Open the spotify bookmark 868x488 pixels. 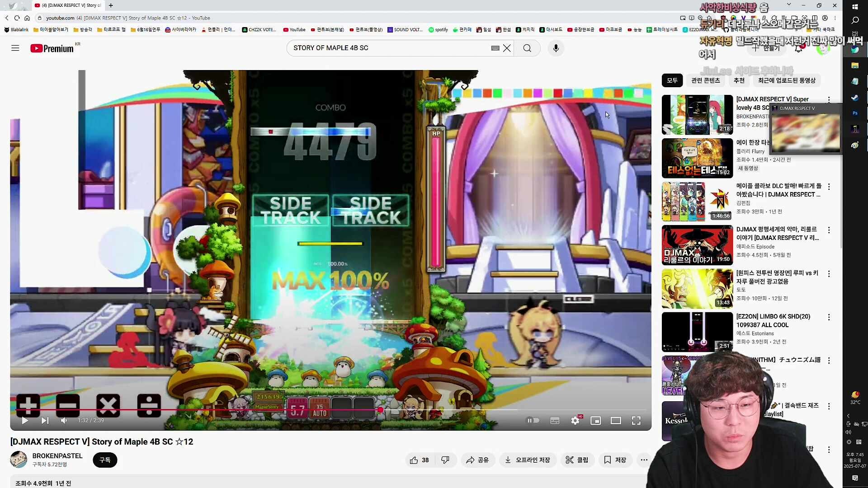point(438,30)
